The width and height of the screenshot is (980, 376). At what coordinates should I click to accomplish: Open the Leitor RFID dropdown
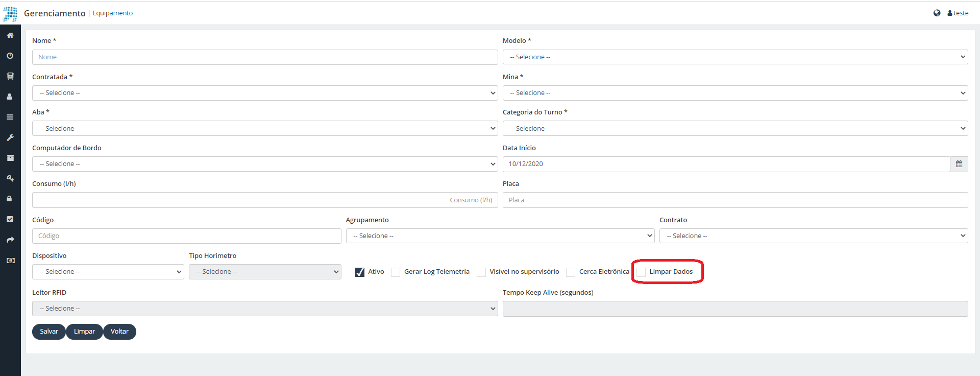pos(265,309)
